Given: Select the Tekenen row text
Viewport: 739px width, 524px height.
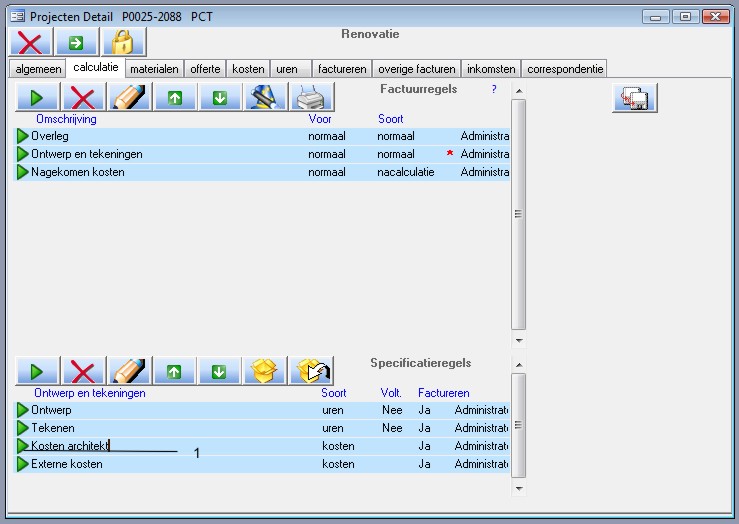Looking at the screenshot, I should coord(53,428).
